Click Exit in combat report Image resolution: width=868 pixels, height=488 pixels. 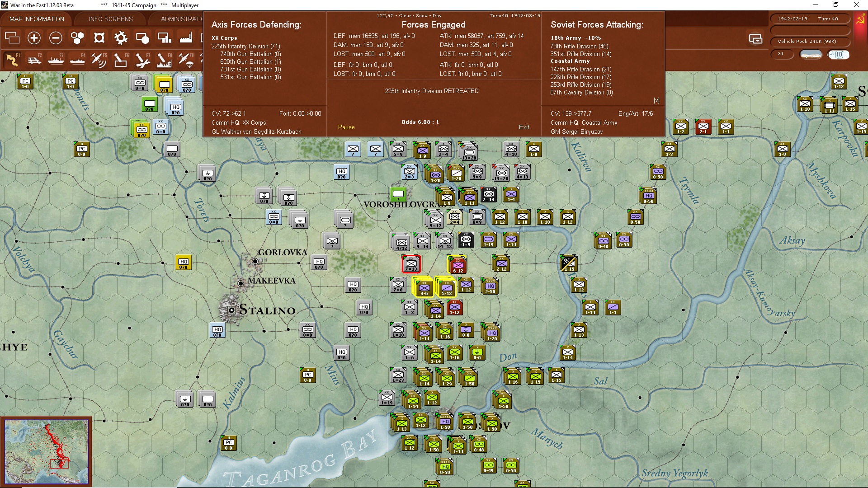click(x=524, y=127)
